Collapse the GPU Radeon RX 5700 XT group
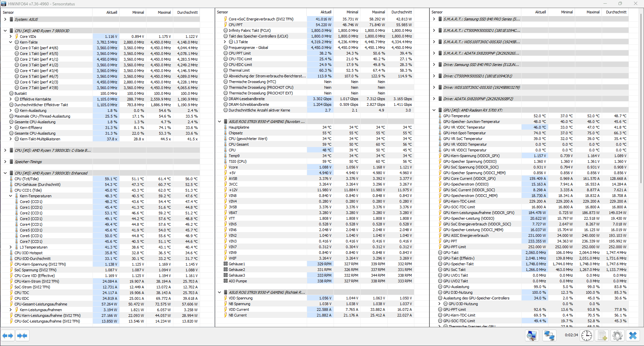644x346 pixels. pyautogui.click(x=434, y=110)
